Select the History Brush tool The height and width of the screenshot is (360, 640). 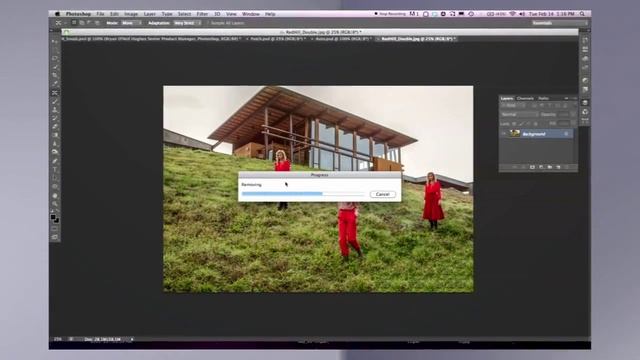(x=55, y=118)
